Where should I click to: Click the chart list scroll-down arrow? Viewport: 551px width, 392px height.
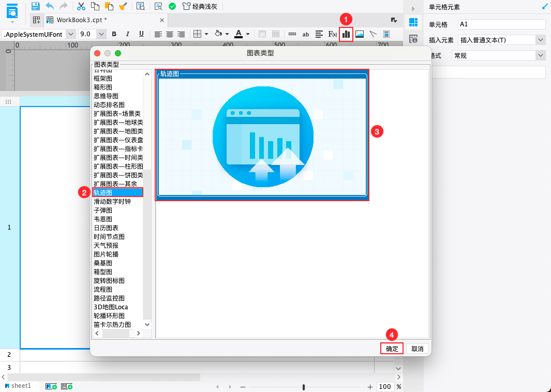click(x=147, y=325)
